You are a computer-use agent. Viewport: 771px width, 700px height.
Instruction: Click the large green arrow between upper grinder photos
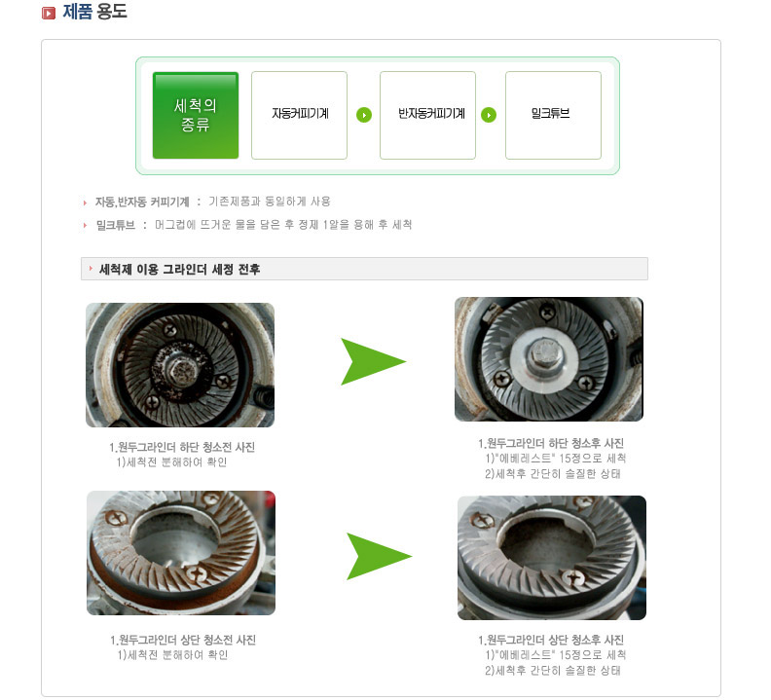click(373, 361)
